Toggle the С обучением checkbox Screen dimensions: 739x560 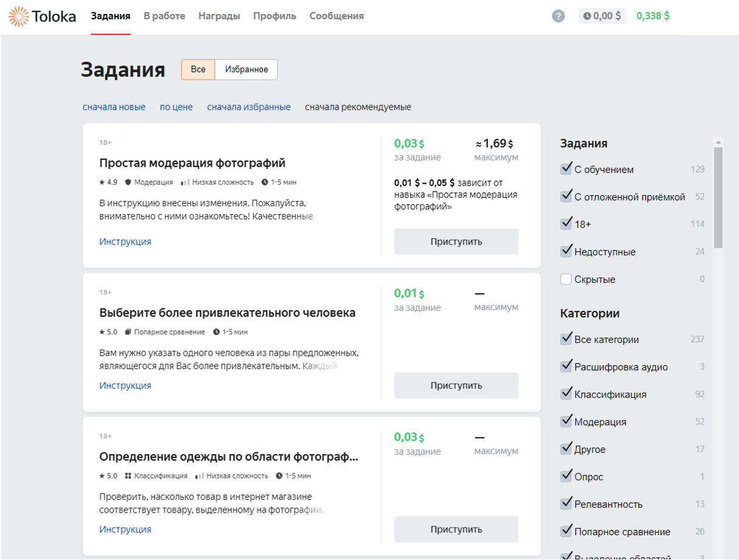(566, 169)
